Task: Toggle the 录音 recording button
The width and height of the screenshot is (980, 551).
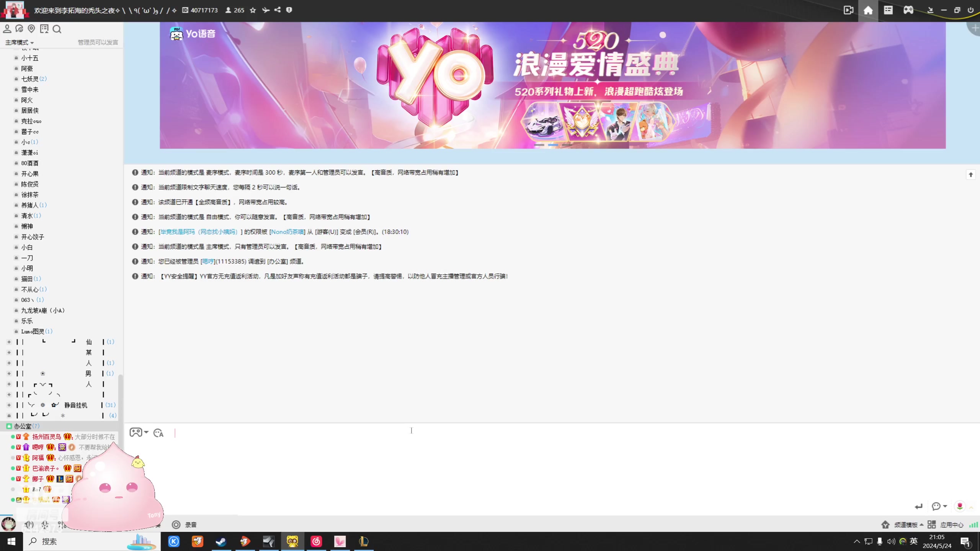Action: 184,525
